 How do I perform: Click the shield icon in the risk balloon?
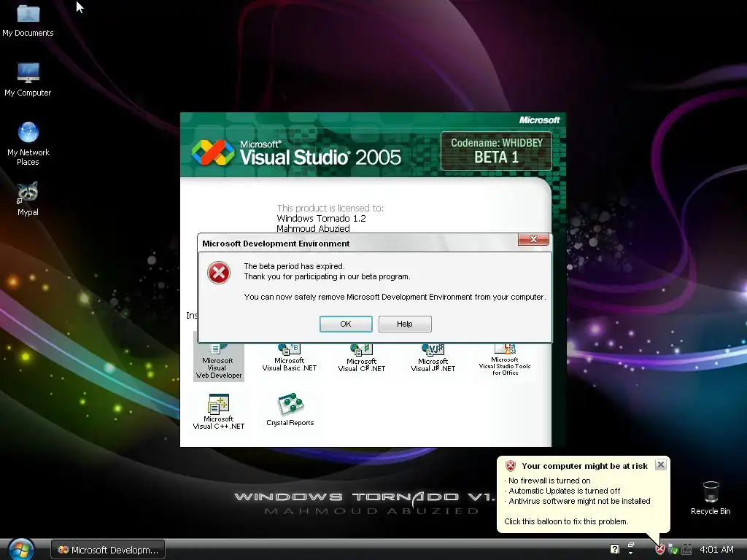pyautogui.click(x=510, y=466)
